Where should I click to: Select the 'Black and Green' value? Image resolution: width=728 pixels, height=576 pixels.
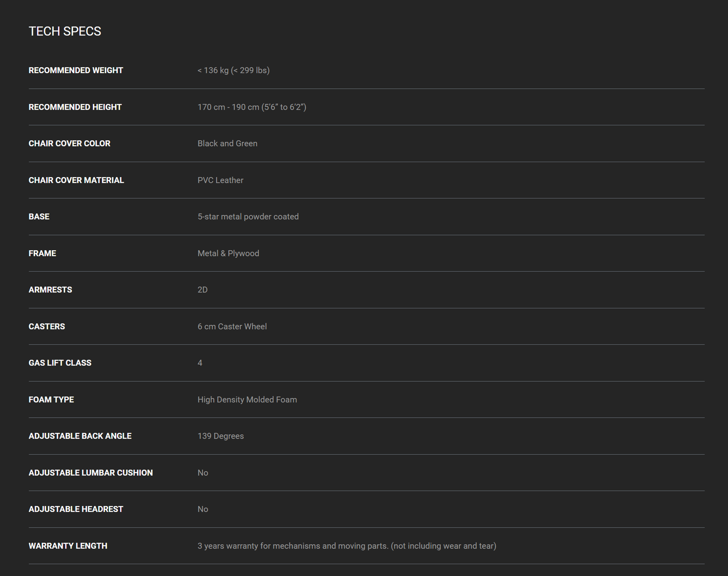227,143
